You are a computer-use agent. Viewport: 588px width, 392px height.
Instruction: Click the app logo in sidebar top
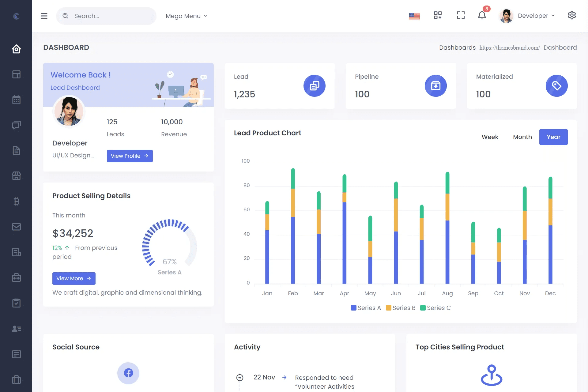(16, 16)
